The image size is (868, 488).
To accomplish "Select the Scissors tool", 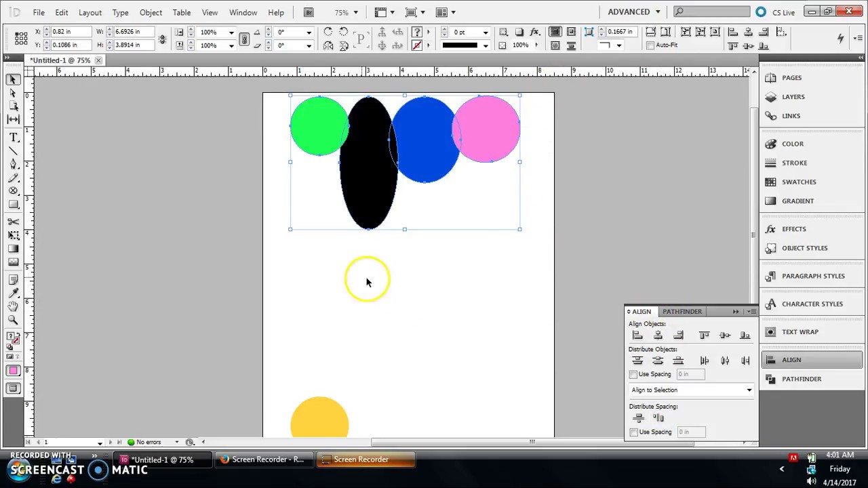I will click(x=13, y=222).
